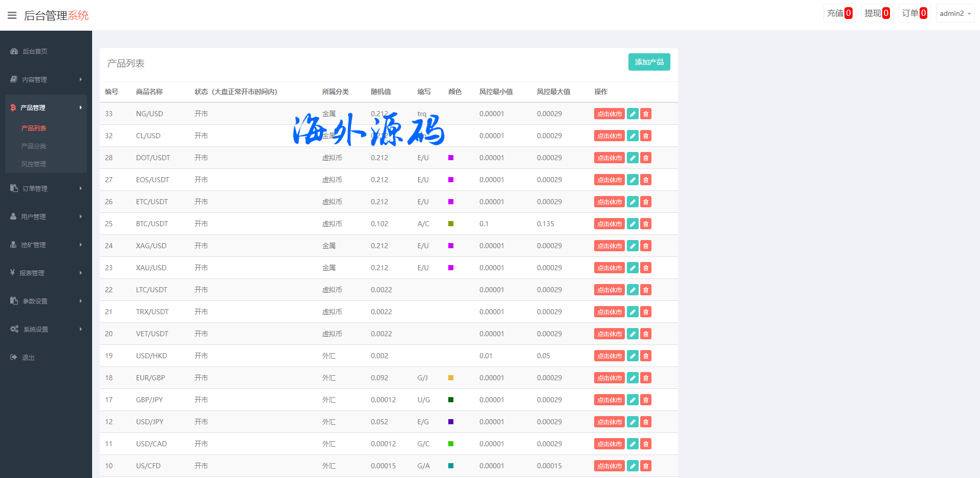Screen dimensions: 980x478
Task: Click the hamburger menu icon
Action: [x=12, y=15]
